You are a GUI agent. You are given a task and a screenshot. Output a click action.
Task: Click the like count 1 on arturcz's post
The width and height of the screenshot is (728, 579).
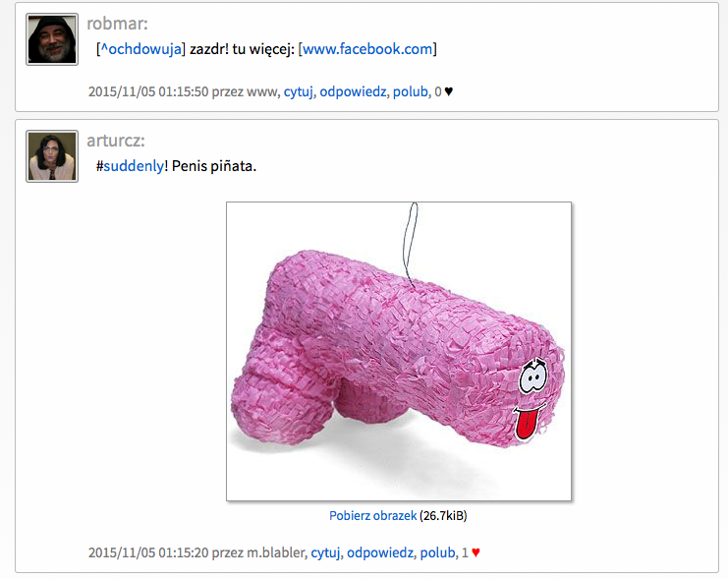pyautogui.click(x=465, y=552)
